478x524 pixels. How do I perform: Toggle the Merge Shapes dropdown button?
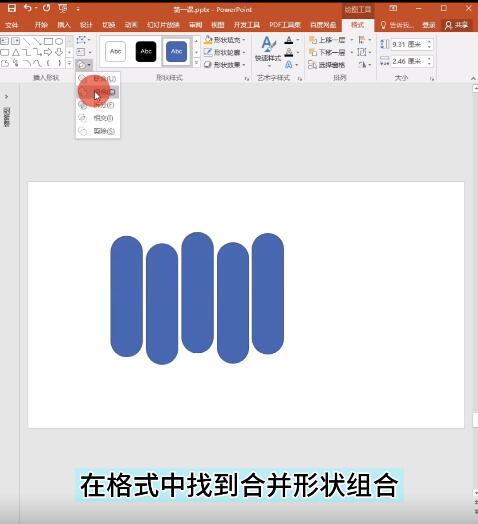[x=84, y=64]
